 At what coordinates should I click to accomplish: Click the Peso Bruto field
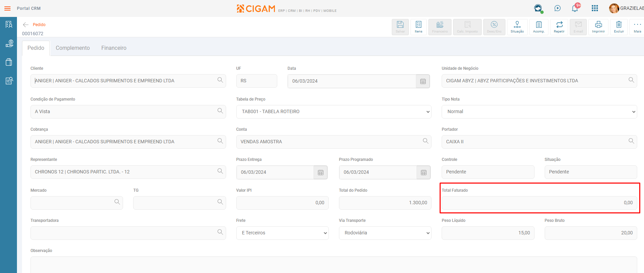click(x=591, y=233)
